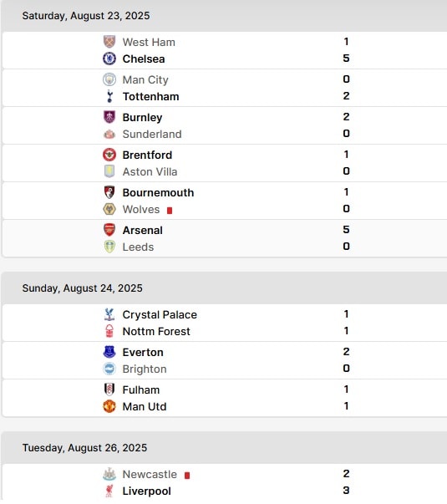Click the Brentford club crest
The width and height of the screenshot is (447, 504).
109,155
